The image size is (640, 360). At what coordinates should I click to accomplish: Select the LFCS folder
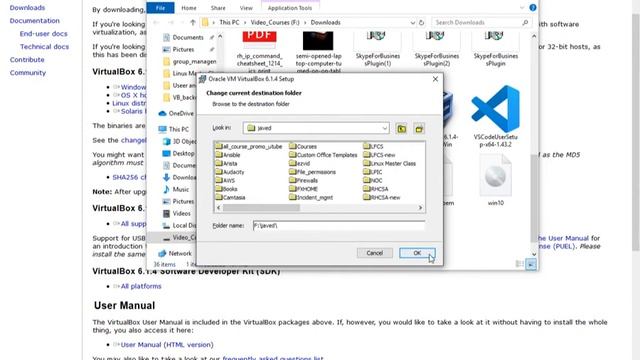click(x=373, y=147)
